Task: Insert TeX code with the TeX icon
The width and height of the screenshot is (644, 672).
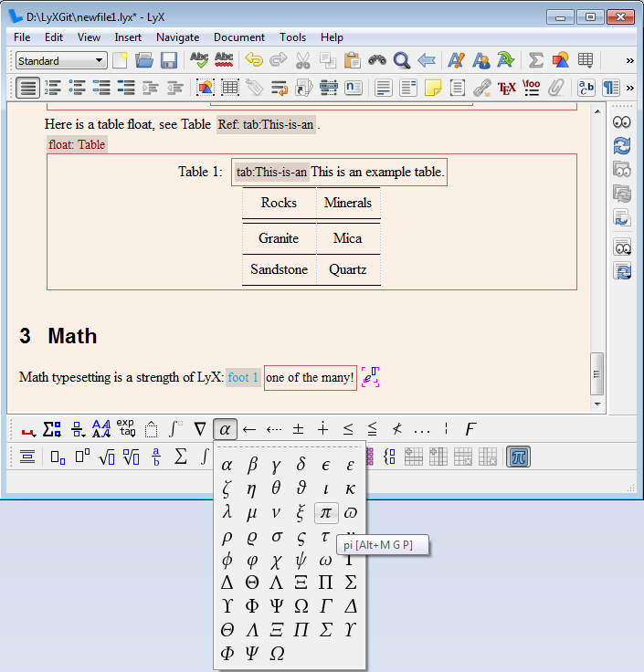Action: coord(507,88)
